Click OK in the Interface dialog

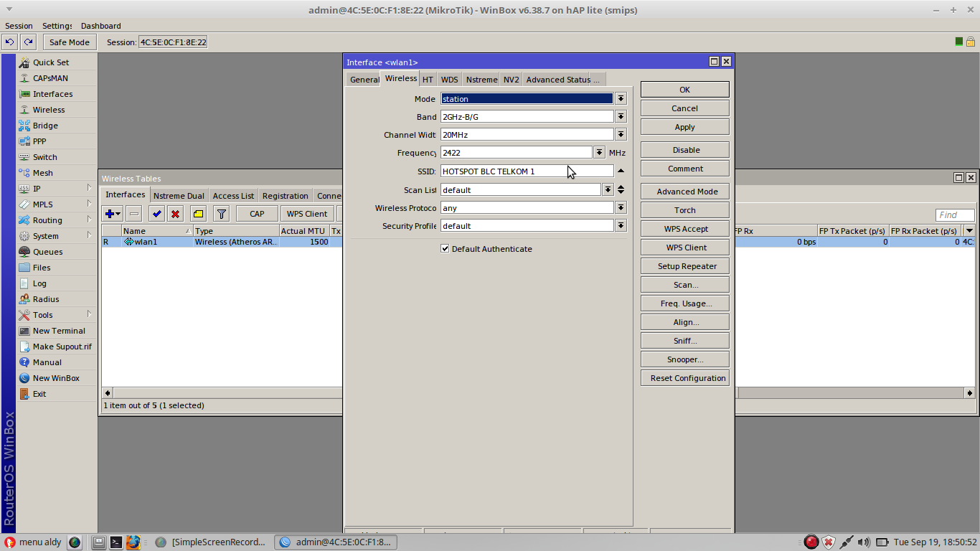685,90
